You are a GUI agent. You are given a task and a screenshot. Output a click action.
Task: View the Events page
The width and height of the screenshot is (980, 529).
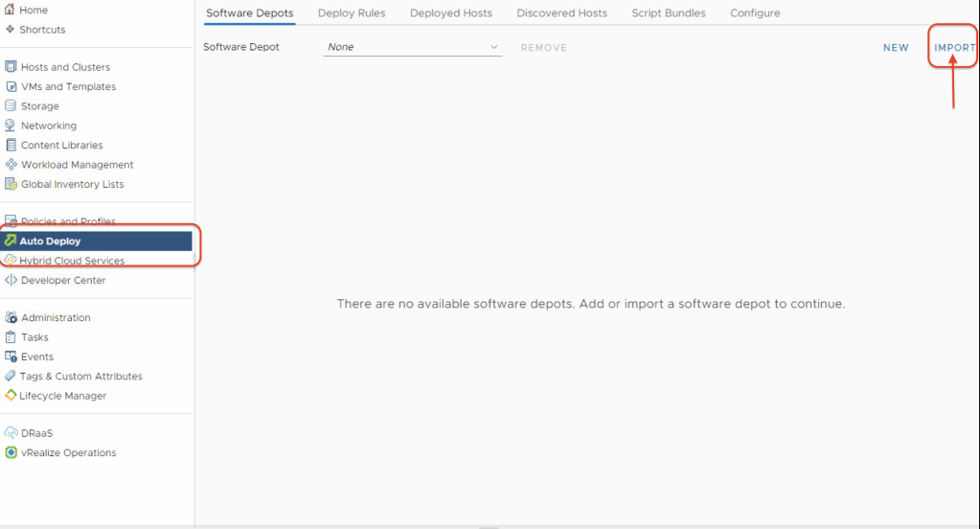pos(36,357)
